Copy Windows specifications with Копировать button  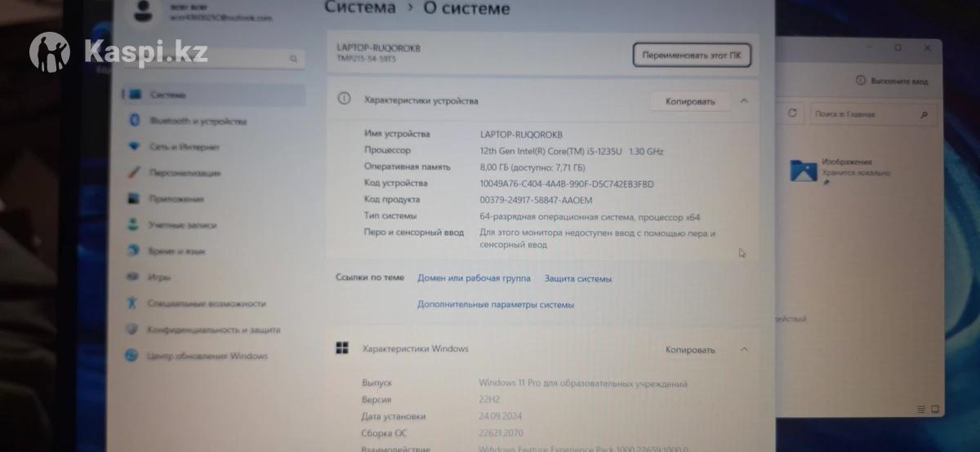point(690,349)
